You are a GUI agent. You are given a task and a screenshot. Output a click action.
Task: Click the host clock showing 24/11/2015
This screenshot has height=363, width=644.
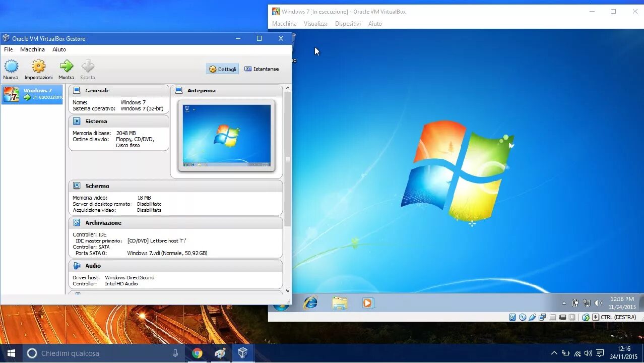(624, 353)
